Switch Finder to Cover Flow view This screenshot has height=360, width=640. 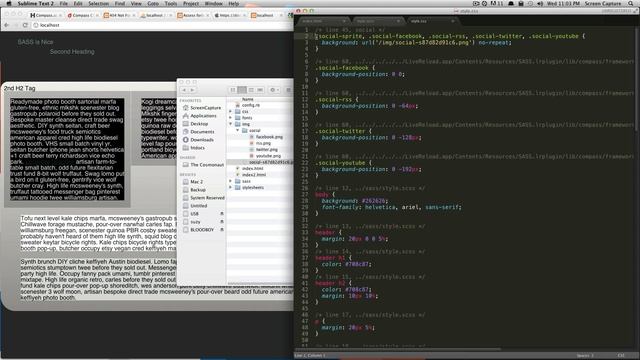(x=260, y=90)
